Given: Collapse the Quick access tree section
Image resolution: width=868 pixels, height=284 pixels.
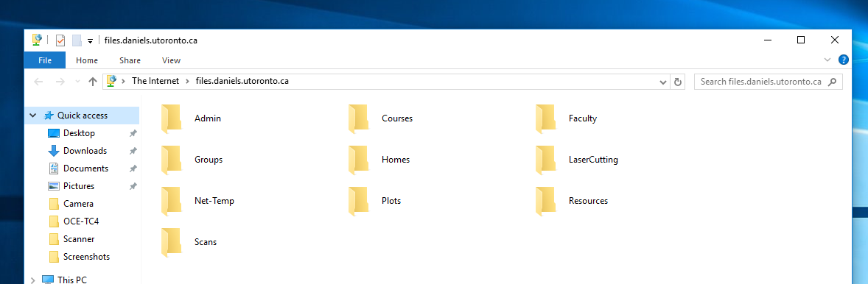Looking at the screenshot, I should point(32,116).
